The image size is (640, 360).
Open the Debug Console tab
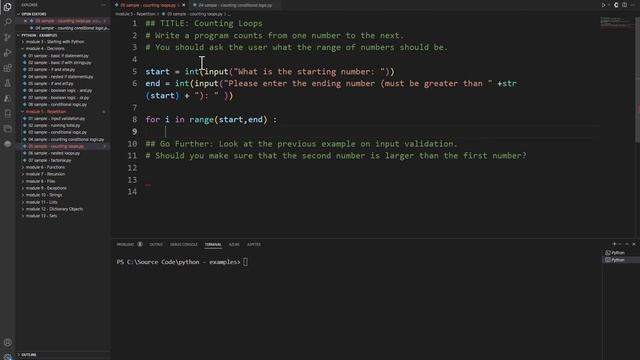[184, 244]
